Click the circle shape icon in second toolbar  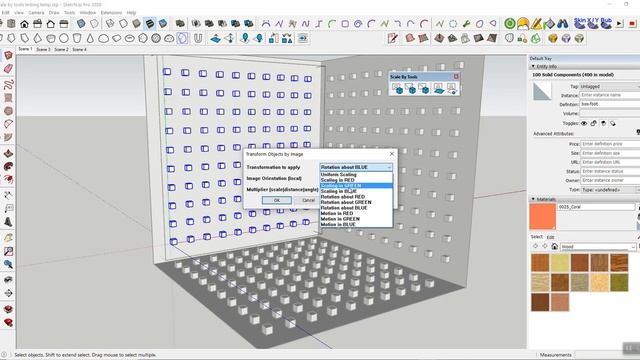click(x=64, y=39)
